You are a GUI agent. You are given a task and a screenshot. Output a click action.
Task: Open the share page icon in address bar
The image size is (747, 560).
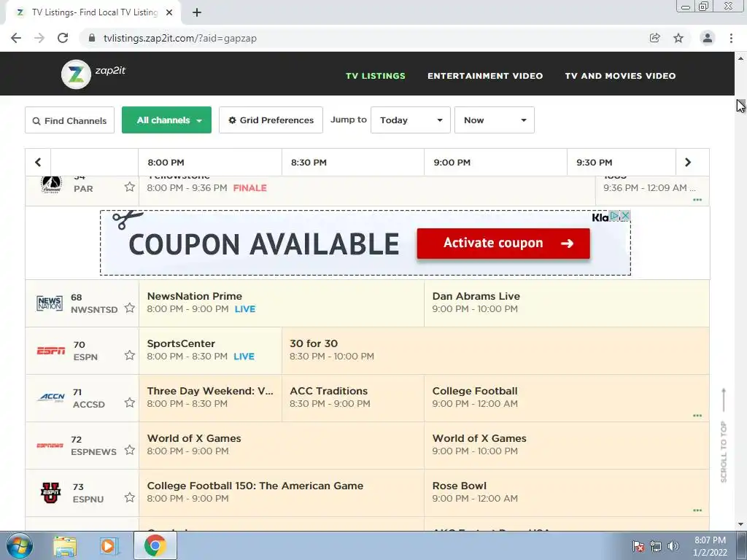(655, 38)
